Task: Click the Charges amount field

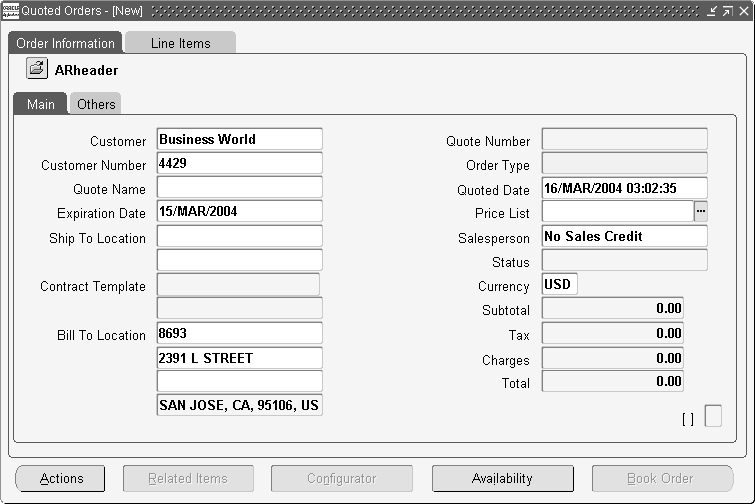Action: pos(612,358)
